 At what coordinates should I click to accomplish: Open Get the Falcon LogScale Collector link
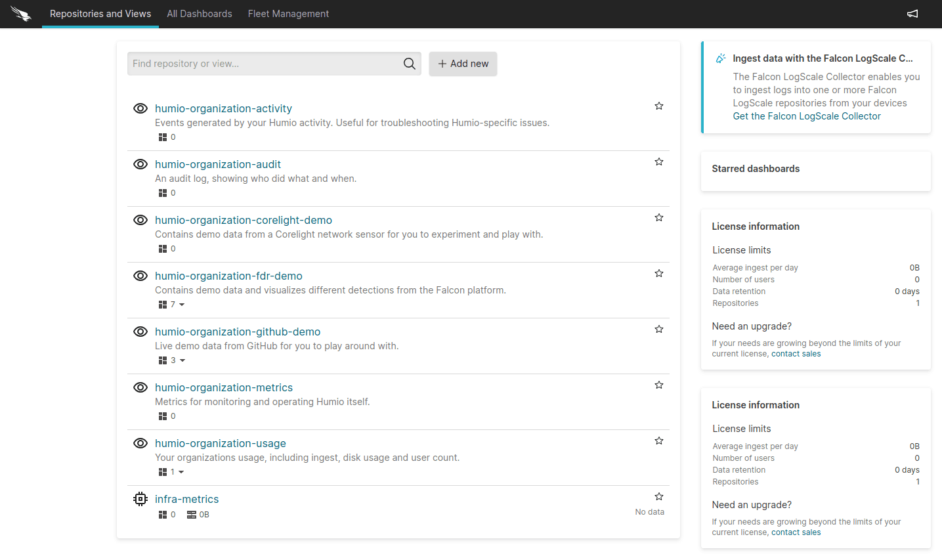[x=806, y=116]
